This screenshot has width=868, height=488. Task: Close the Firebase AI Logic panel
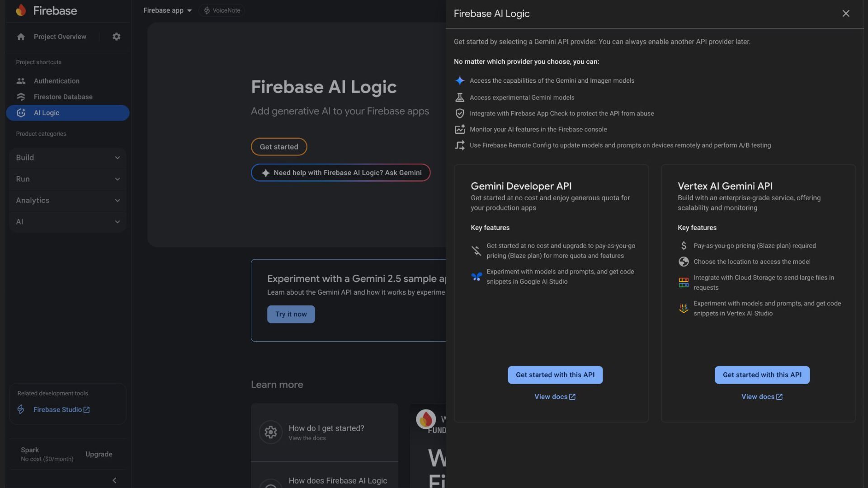click(845, 14)
